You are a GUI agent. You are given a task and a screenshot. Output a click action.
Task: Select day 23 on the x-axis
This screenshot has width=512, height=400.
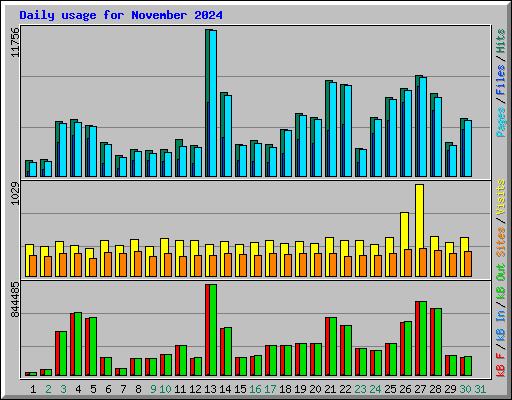tap(360, 389)
